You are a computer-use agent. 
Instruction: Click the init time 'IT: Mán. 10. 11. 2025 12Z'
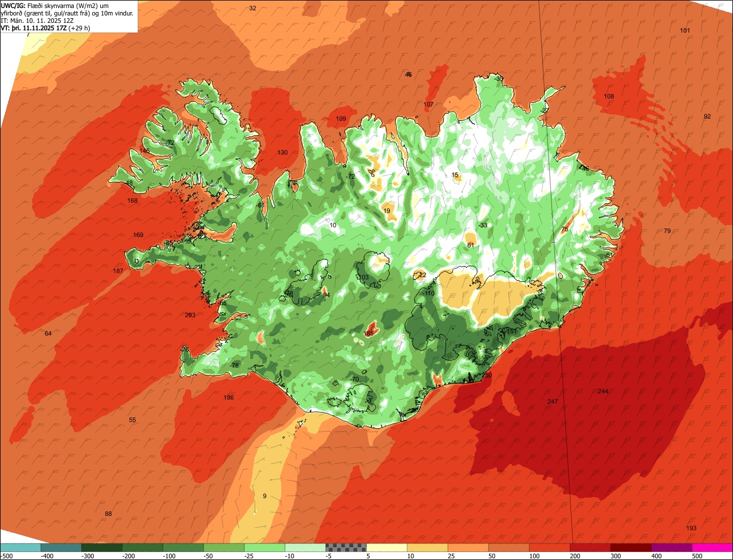click(x=37, y=20)
